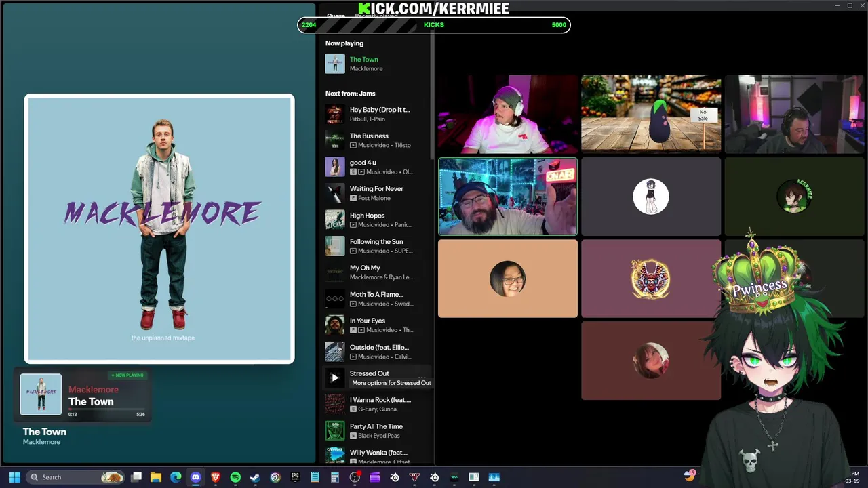Click the taskbar Search box
Image resolution: width=868 pixels, height=488 pixels.
click(77, 477)
